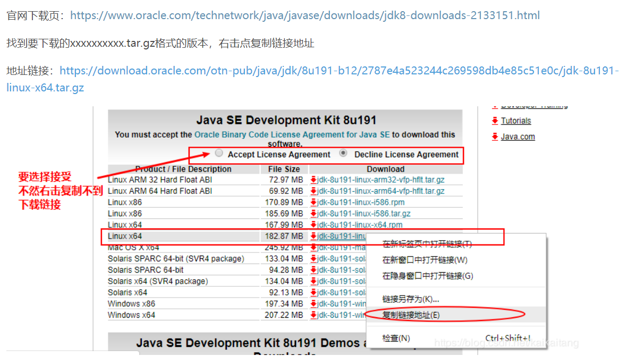627x364 pixels.
Task: Choose 复制链接地址 from the context menu
Action: pos(412,315)
